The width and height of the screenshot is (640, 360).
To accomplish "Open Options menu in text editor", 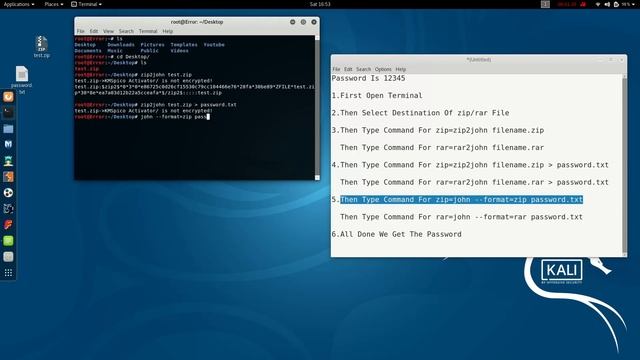I will [383, 69].
